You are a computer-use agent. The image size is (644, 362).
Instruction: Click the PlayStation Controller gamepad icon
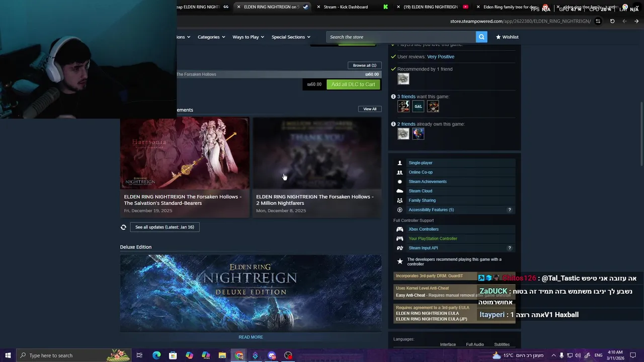pos(399,239)
